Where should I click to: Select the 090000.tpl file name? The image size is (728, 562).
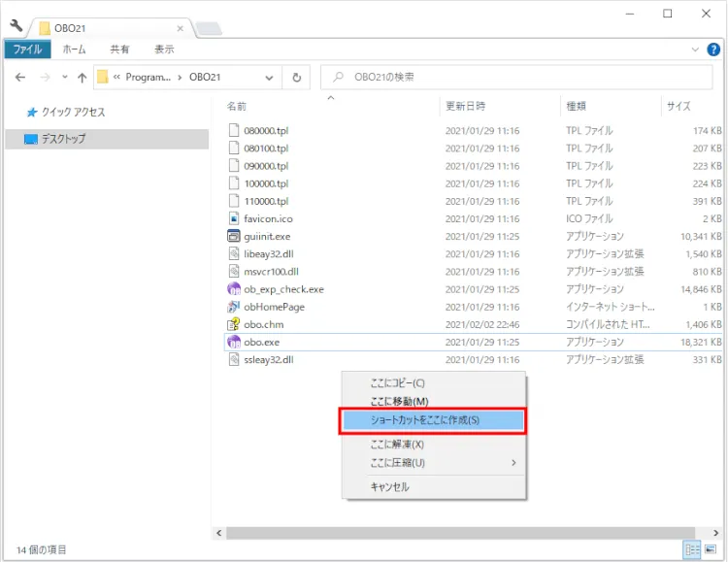(266, 166)
